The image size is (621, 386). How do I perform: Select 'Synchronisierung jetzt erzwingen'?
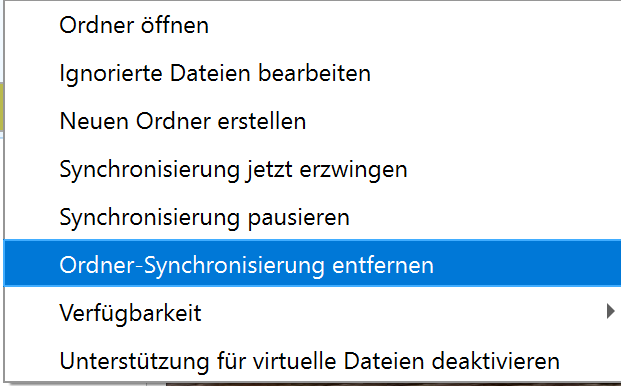pyautogui.click(x=312, y=169)
